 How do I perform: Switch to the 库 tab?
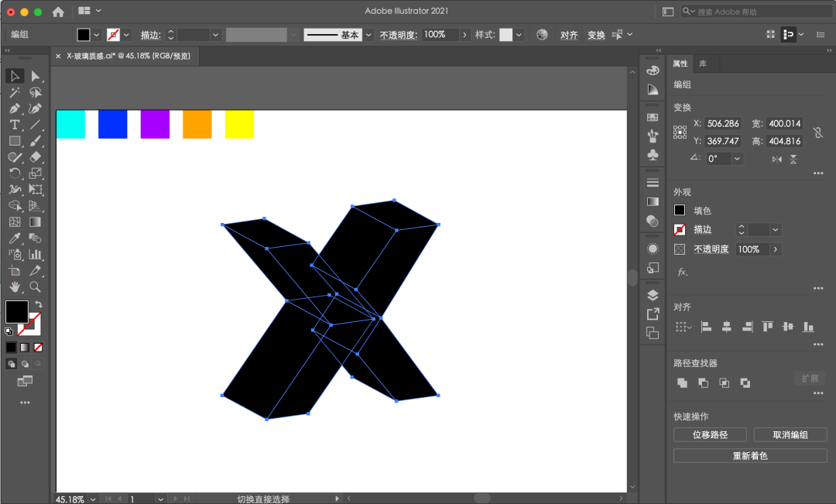tap(703, 63)
